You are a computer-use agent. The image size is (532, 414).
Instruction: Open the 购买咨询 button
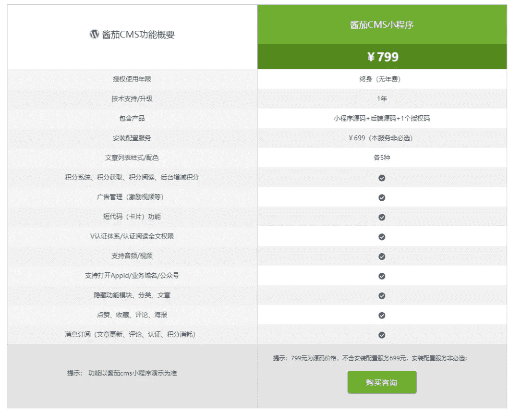pos(382,382)
